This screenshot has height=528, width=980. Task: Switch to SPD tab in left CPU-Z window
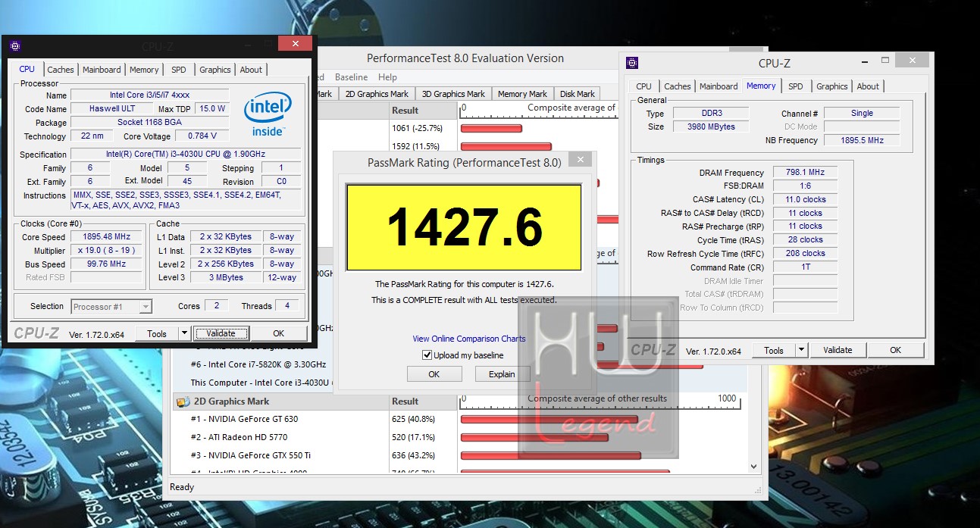pos(178,70)
